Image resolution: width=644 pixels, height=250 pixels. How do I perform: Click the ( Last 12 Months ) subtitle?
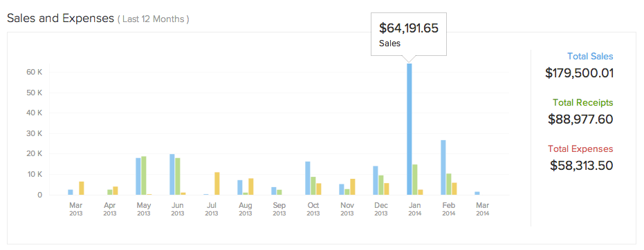pyautogui.click(x=153, y=19)
